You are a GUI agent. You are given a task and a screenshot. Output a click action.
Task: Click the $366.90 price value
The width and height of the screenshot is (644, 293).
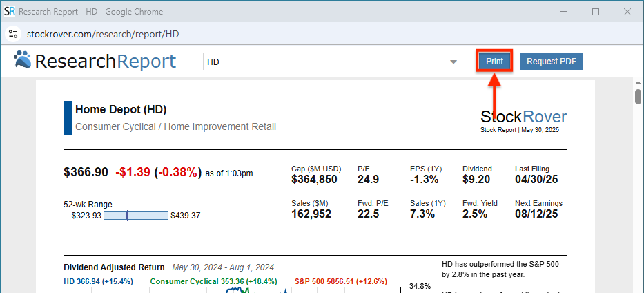tap(86, 172)
